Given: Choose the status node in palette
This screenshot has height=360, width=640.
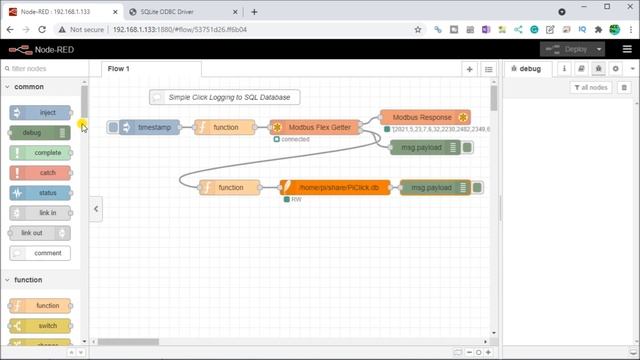Looking at the screenshot, I should 40,193.
